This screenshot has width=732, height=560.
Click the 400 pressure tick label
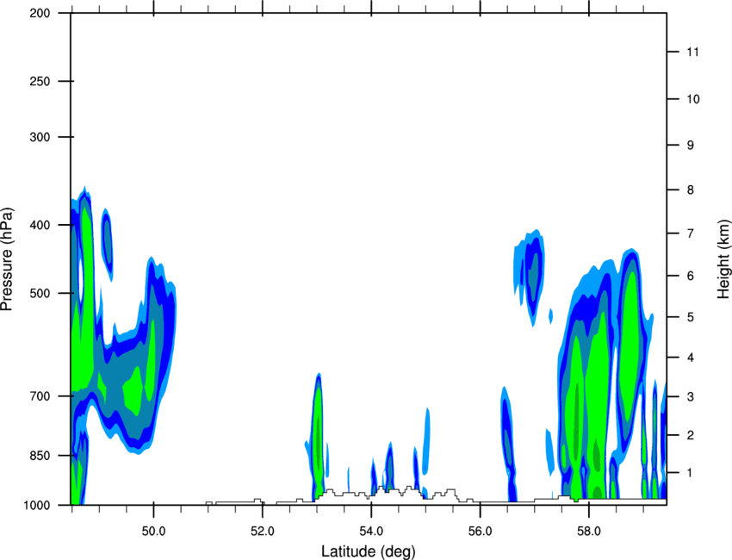coord(40,225)
